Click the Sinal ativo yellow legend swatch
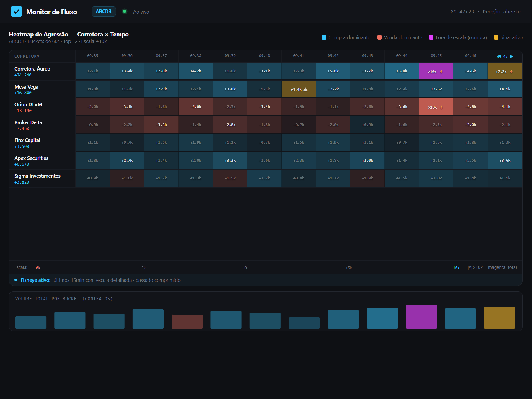The image size is (532, 399). point(496,37)
